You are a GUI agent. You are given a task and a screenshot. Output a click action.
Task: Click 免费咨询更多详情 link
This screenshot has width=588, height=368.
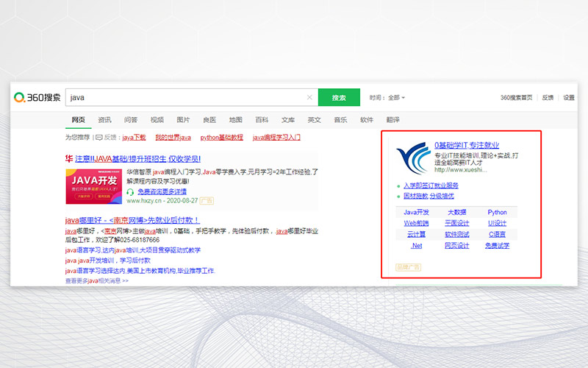point(162,191)
